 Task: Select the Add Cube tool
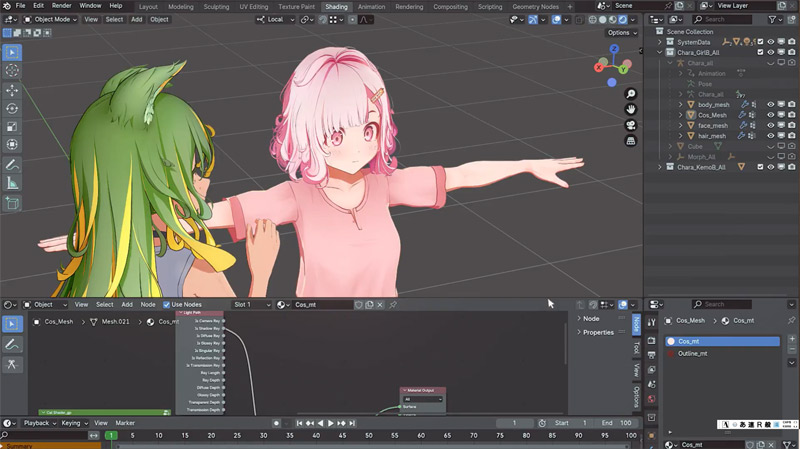(12, 203)
